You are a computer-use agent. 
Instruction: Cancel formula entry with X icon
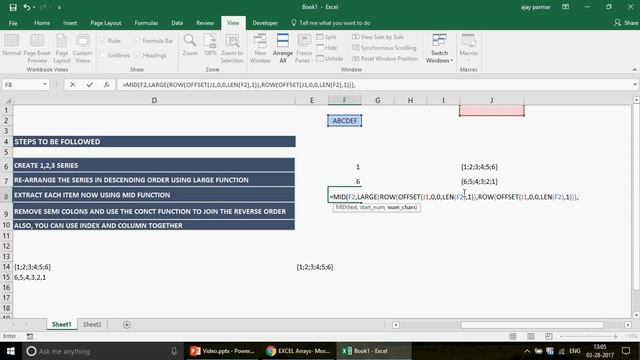(x=73, y=84)
